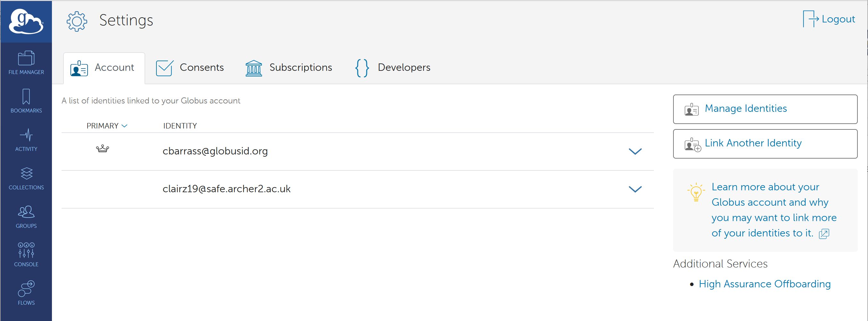Screen dimensions: 868x321
Task: Switch to the Consents tab
Action: 190,68
